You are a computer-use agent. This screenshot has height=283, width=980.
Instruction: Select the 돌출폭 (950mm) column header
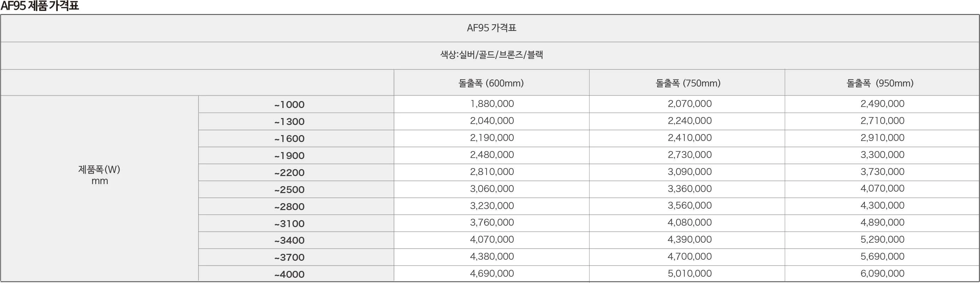click(882, 83)
